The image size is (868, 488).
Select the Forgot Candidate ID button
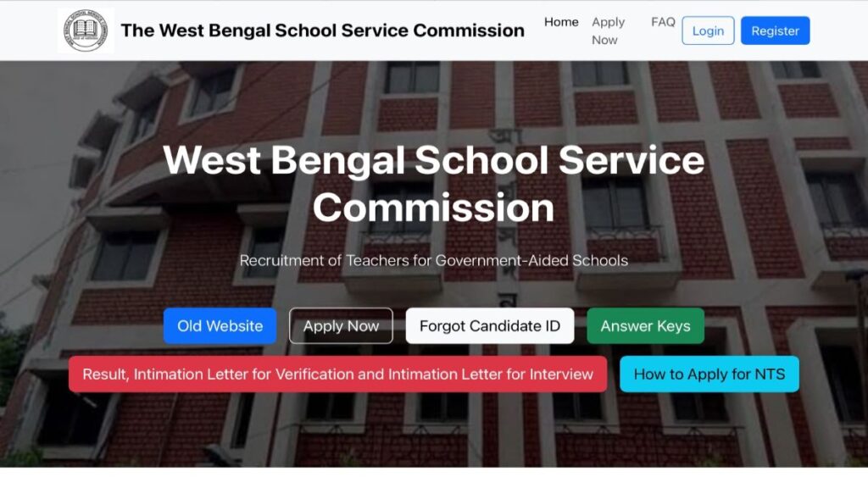[x=490, y=326]
